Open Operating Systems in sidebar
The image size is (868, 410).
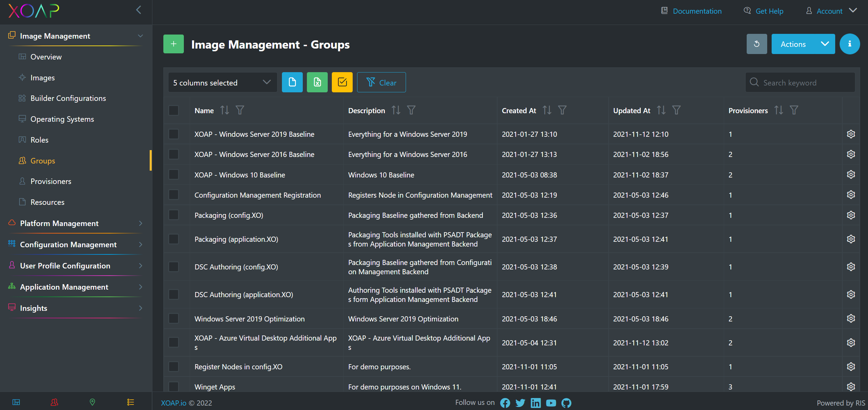[62, 119]
